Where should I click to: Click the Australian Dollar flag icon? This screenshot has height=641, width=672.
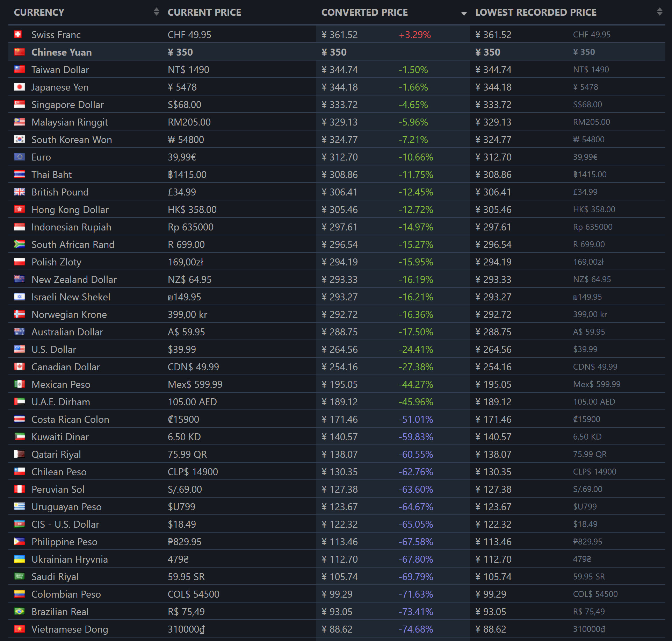[19, 332]
